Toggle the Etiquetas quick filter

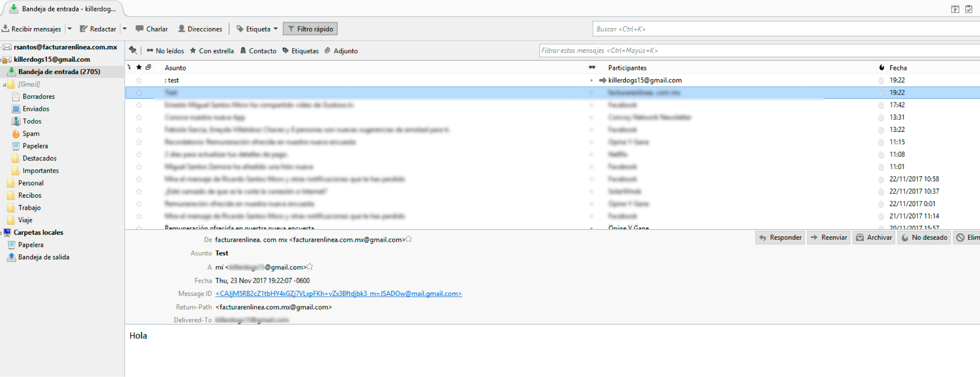(301, 51)
